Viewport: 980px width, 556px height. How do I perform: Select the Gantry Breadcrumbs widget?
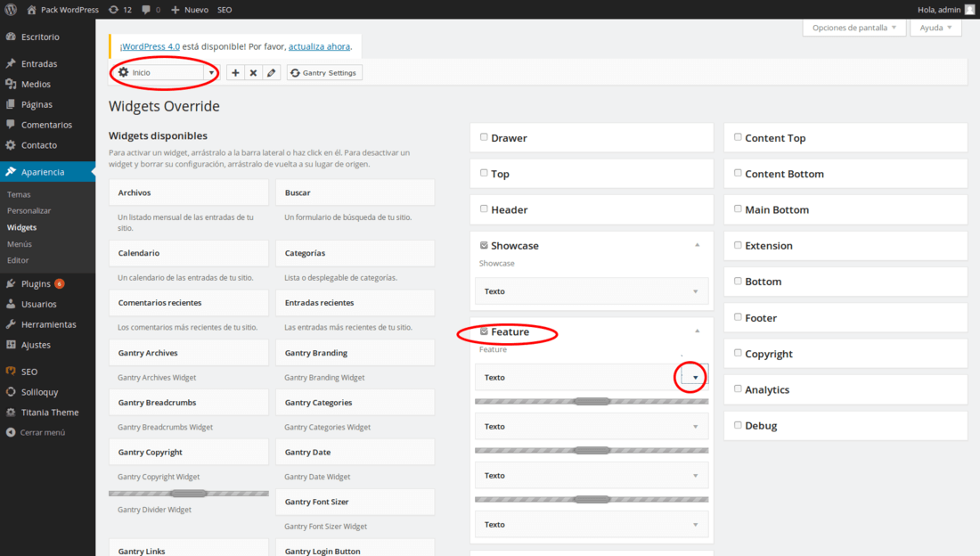click(x=189, y=402)
